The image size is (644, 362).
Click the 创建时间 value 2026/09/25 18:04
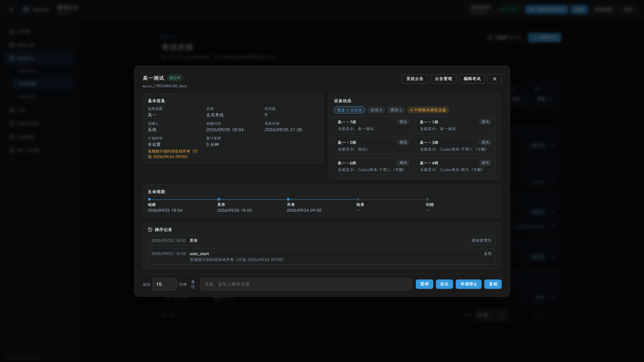point(225,130)
